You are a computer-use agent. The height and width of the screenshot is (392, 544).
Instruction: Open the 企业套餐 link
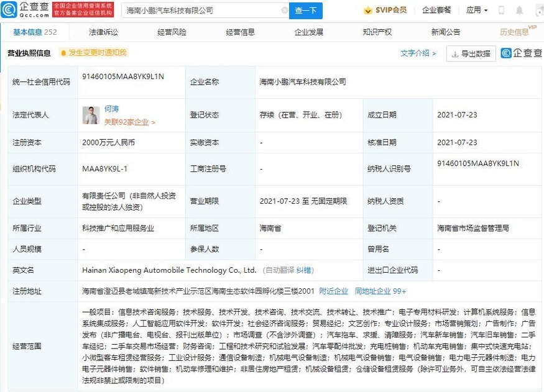(436, 10)
